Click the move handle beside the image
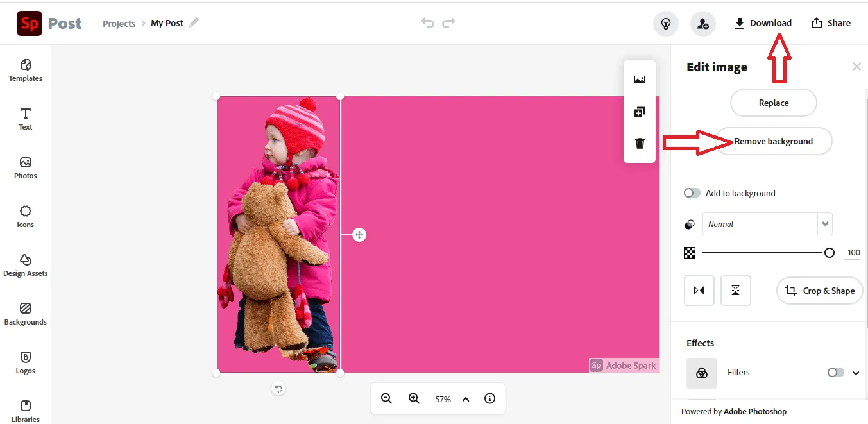The width and height of the screenshot is (868, 424). (359, 235)
